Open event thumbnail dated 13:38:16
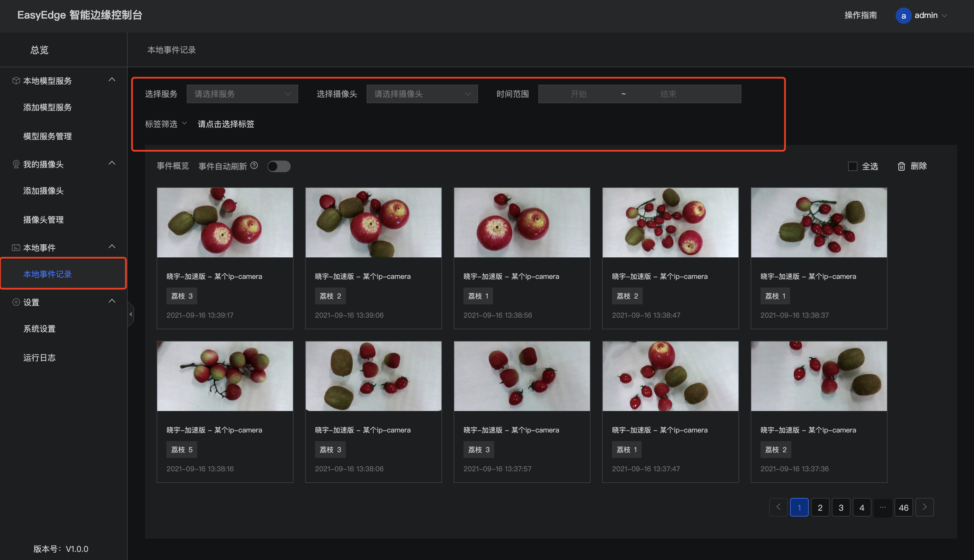 click(x=225, y=376)
